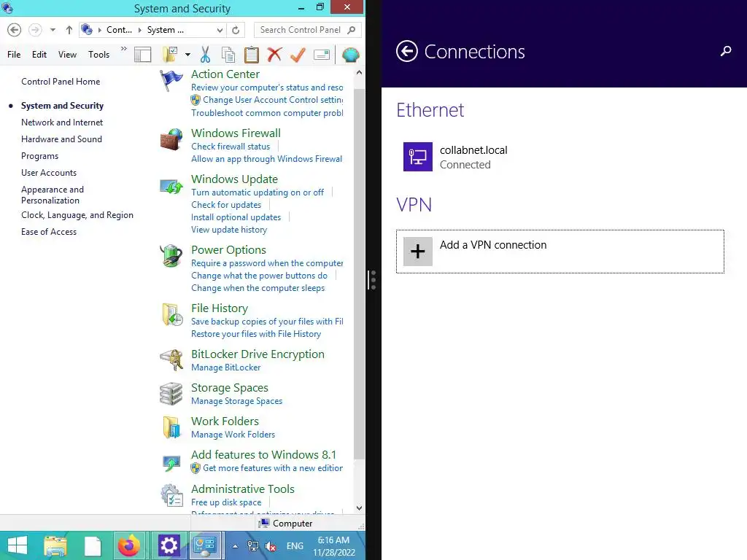Image resolution: width=747 pixels, height=560 pixels.
Task: Toggle the navigation pane layout icon
Action: tap(142, 55)
